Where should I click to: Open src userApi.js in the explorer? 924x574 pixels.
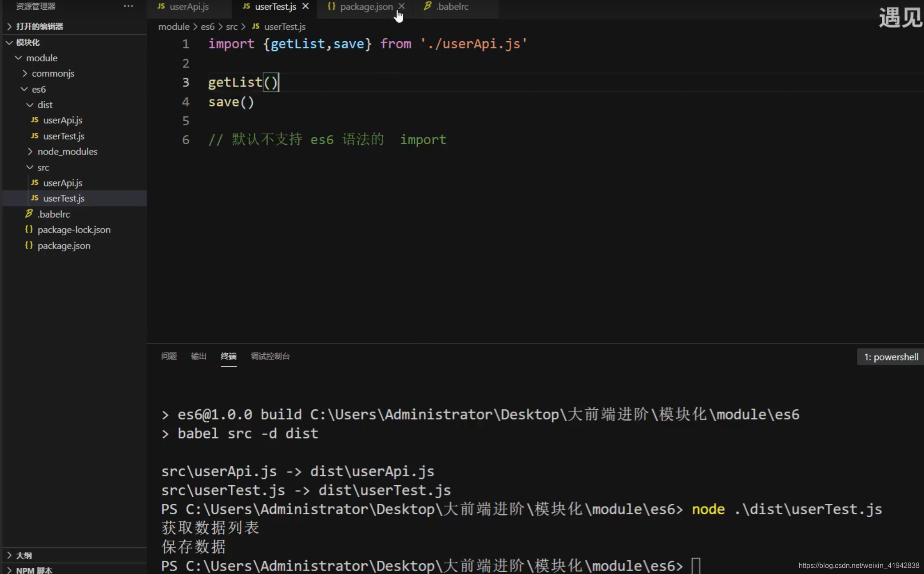[75, 183]
